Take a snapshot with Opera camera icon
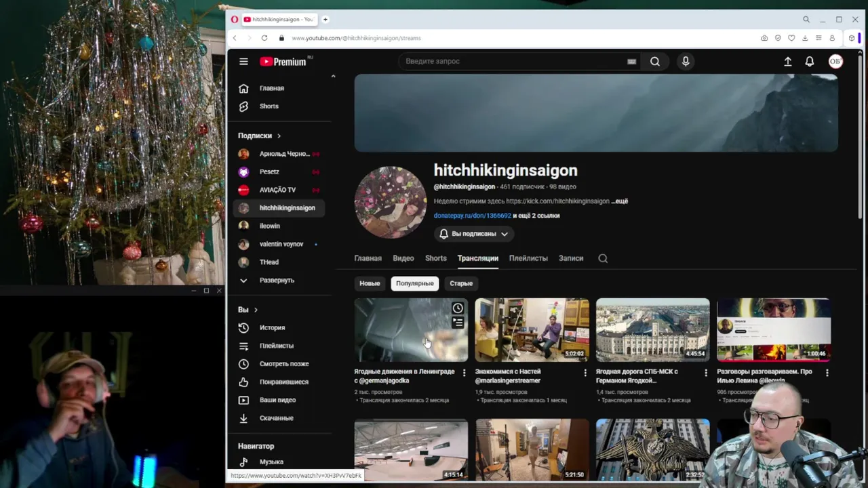Viewport: 868px width, 488px height. pos(764,38)
